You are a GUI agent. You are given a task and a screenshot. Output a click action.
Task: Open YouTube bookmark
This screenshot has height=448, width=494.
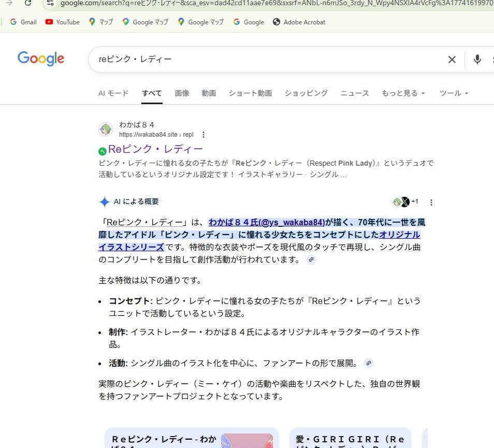[x=62, y=22]
